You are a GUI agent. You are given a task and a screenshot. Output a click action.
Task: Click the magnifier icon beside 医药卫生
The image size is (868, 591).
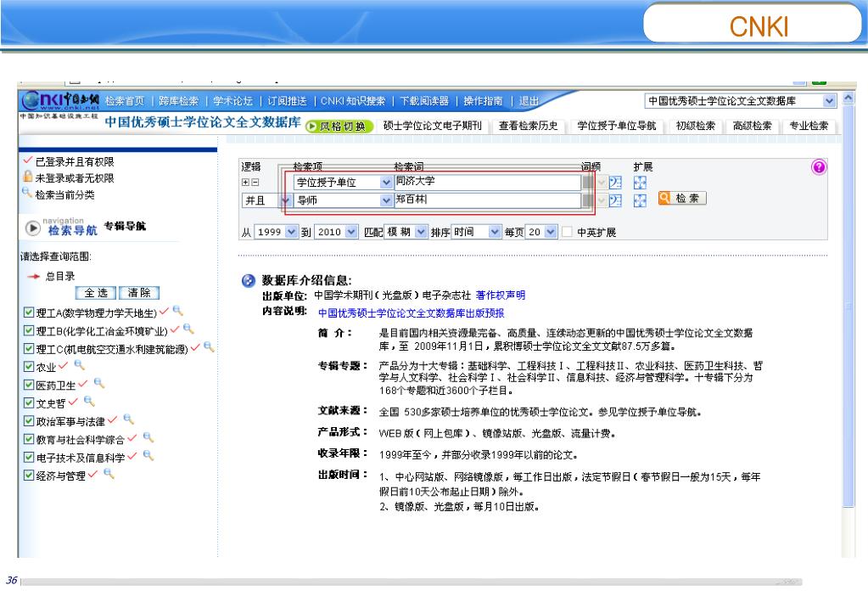pyautogui.click(x=99, y=383)
